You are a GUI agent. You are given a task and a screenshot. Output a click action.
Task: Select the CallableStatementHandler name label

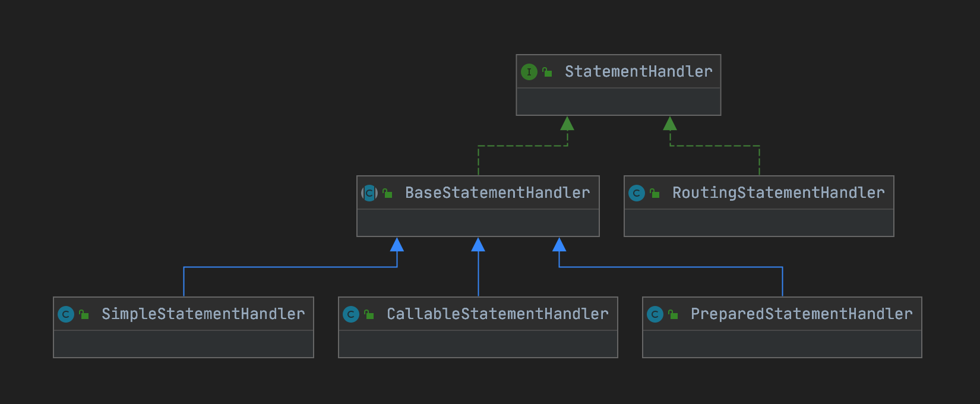pyautogui.click(x=497, y=314)
